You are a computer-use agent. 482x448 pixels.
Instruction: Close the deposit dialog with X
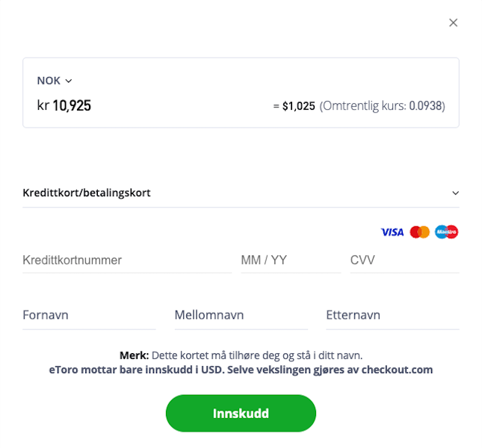[x=453, y=22]
